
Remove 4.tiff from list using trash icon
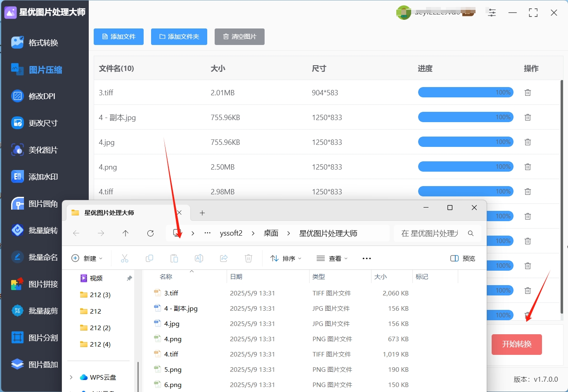click(x=528, y=191)
